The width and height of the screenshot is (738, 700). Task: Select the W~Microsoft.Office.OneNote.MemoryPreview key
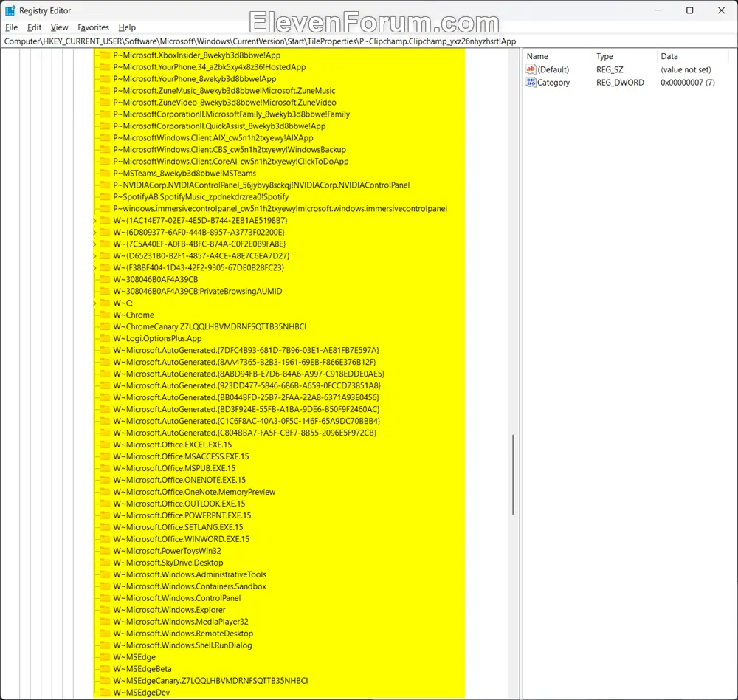pyautogui.click(x=194, y=492)
